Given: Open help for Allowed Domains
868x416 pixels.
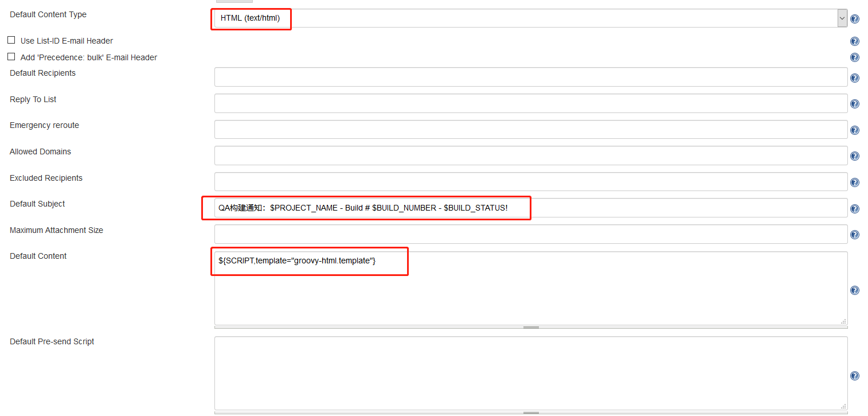Looking at the screenshot, I should tap(854, 156).
